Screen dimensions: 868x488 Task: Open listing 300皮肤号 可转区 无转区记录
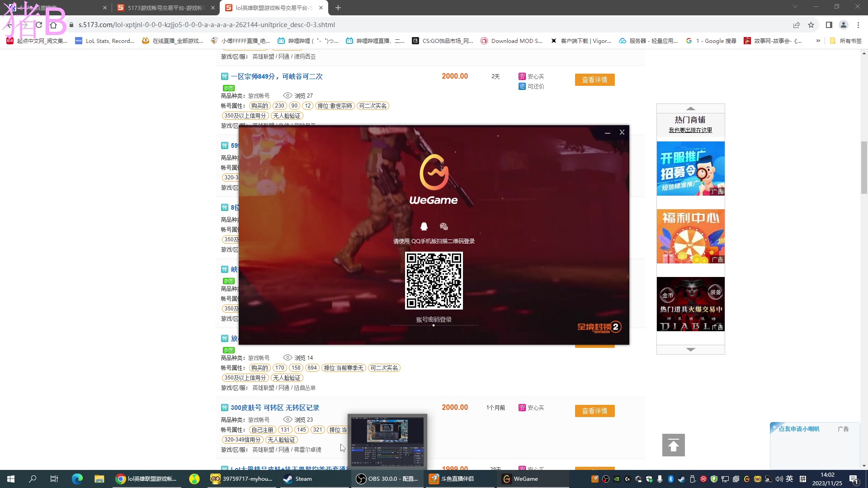coord(275,408)
